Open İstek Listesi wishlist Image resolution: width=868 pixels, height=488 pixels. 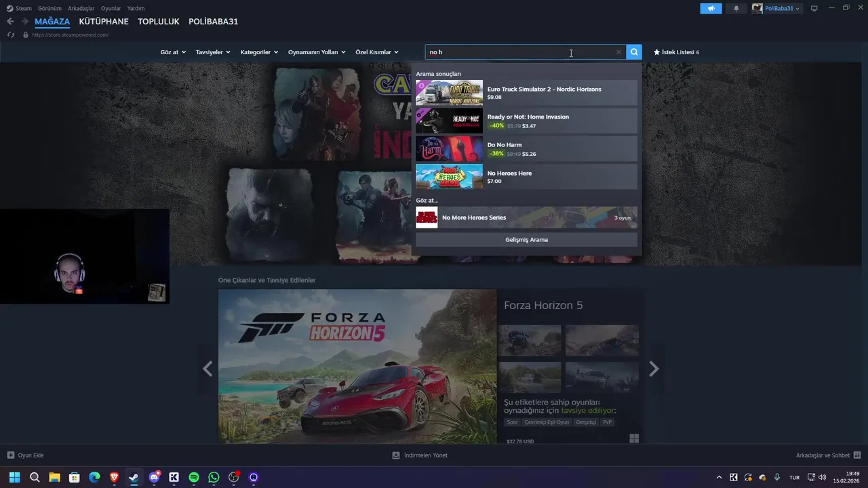click(x=676, y=52)
